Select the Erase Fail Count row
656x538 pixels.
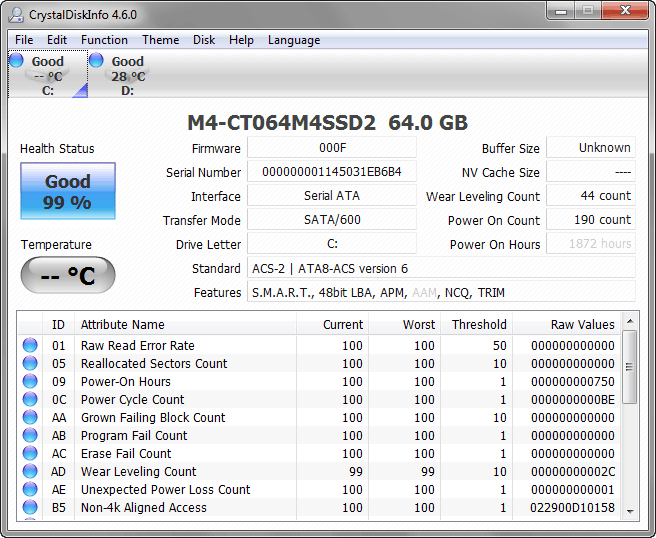pyautogui.click(x=319, y=453)
